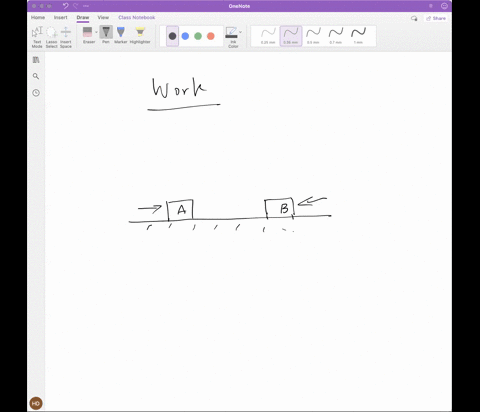Show notebooks list icon in sidebar
480x412 pixels.
coord(36,60)
